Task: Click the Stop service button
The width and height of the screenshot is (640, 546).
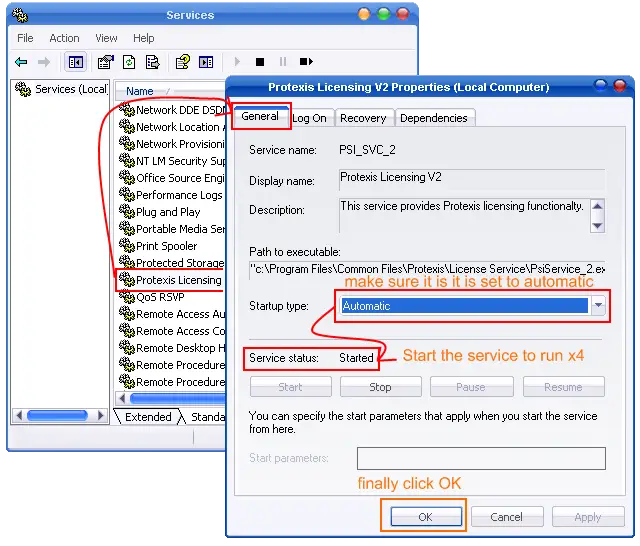Action: click(x=380, y=387)
